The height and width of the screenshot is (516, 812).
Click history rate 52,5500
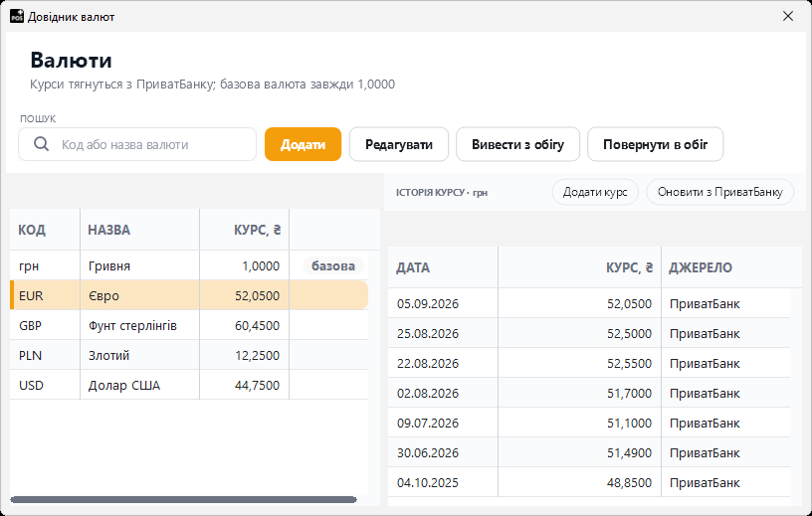(x=629, y=363)
